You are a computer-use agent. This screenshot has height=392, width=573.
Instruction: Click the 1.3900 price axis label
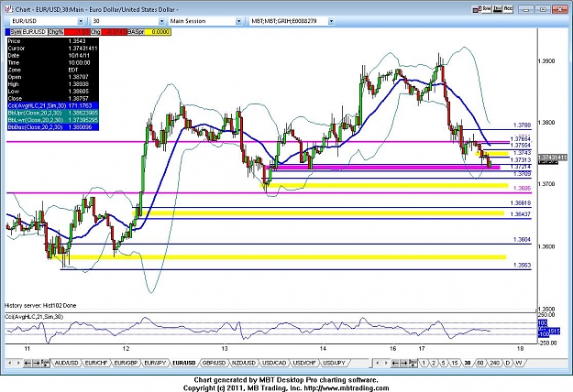coord(546,61)
